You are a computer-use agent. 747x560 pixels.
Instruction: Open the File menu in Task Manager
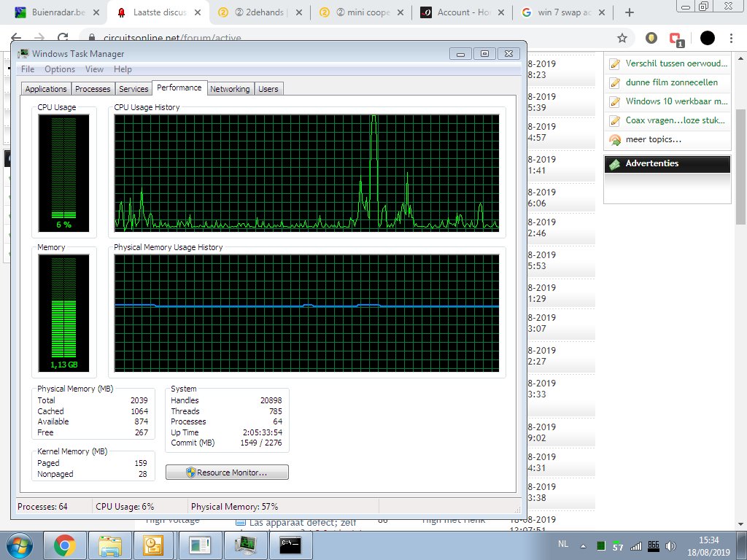28,69
